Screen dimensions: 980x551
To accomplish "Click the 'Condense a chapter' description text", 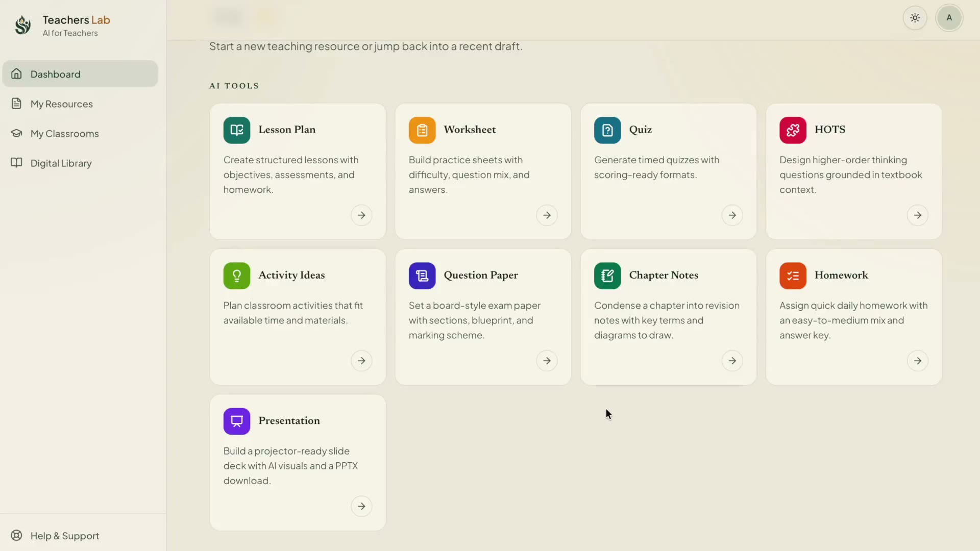I will [667, 320].
